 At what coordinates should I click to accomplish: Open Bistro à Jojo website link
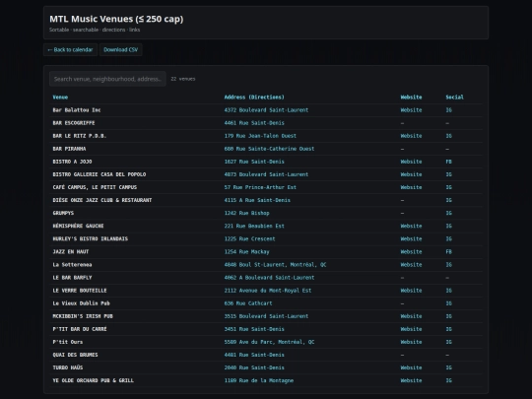411,162
